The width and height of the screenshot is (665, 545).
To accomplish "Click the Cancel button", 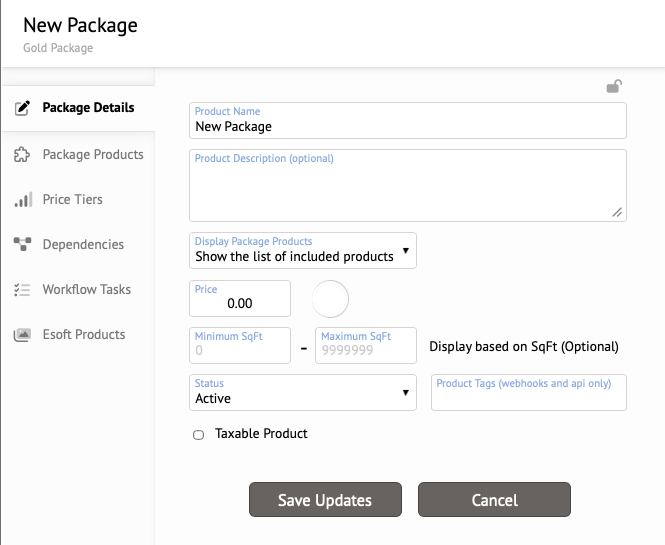I will (x=495, y=500).
